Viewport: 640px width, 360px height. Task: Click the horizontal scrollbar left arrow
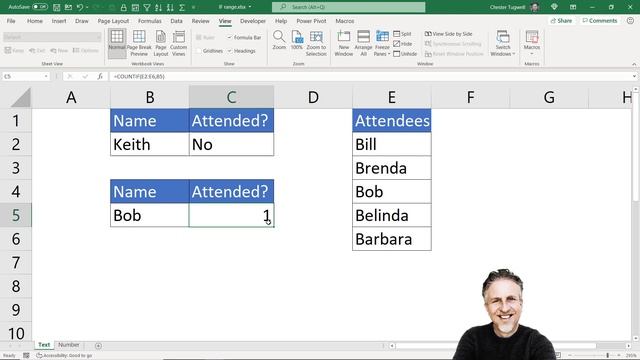[392, 346]
